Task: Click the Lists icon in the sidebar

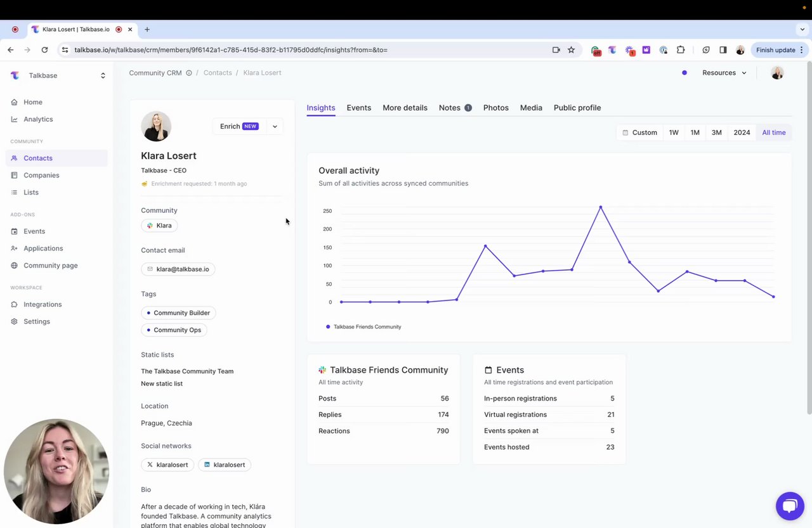Action: 15,192
